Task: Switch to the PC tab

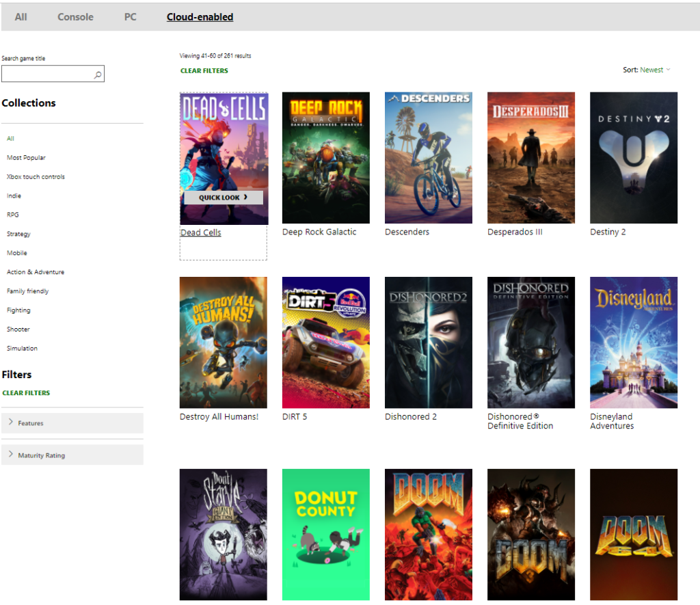Action: [130, 17]
